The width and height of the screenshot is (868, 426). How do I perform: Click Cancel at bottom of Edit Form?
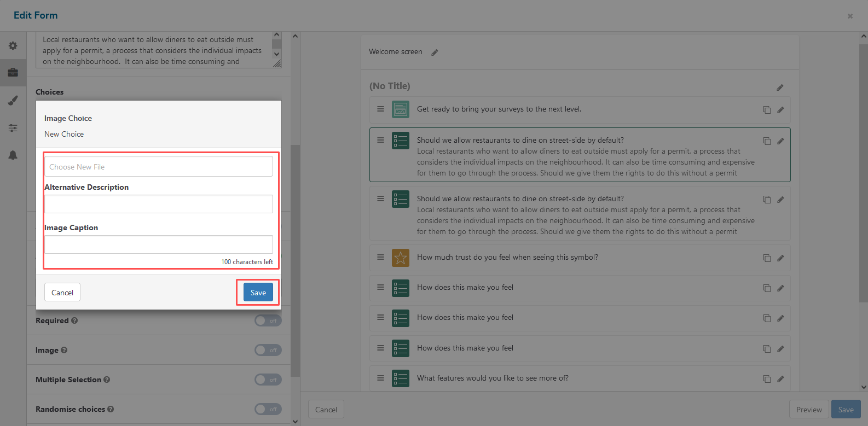point(326,410)
